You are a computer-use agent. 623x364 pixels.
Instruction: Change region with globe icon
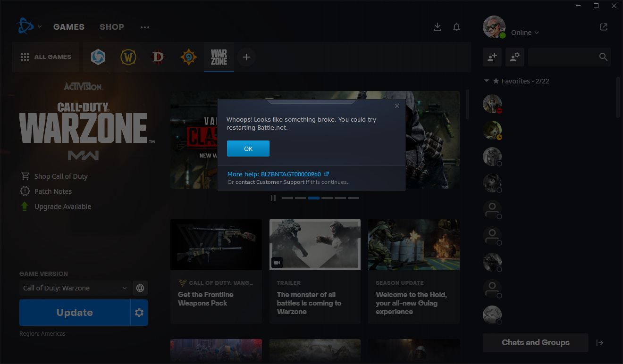click(x=140, y=288)
